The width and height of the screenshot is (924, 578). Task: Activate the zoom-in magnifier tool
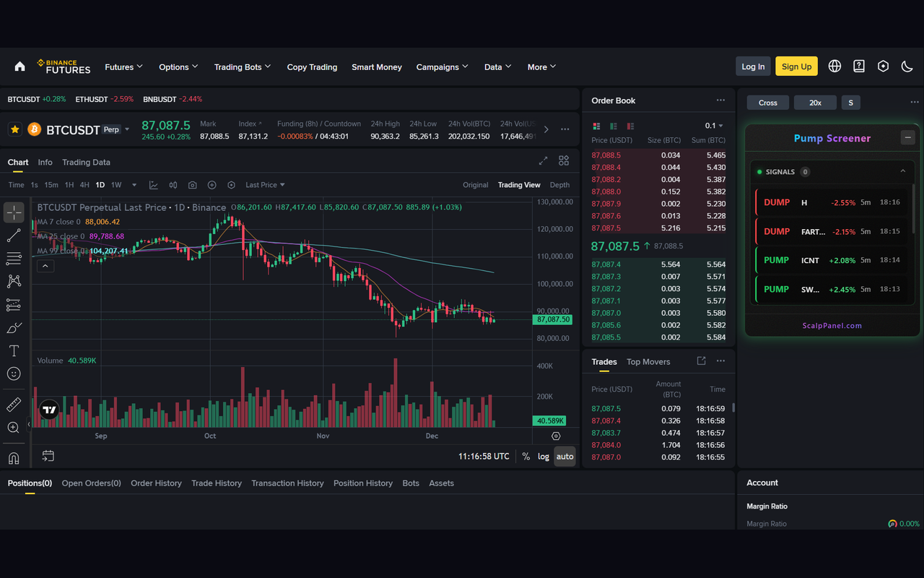tap(14, 428)
